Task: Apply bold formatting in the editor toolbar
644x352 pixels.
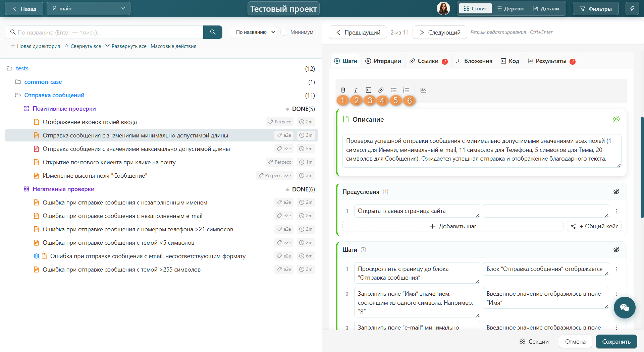Action: [x=343, y=90]
